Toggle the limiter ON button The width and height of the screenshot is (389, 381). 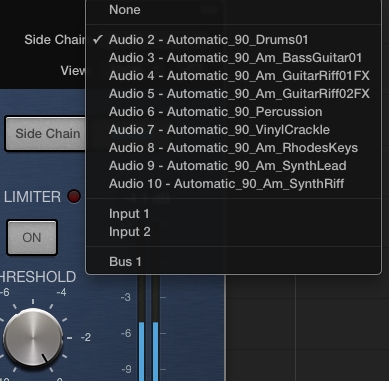coord(32,238)
